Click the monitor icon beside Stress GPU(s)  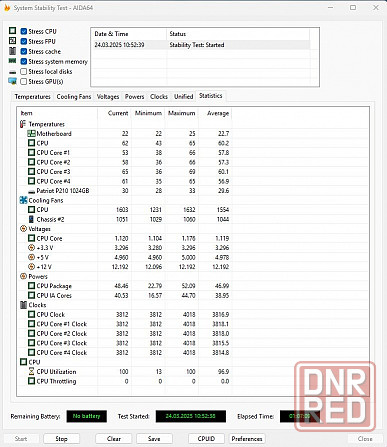(x=12, y=81)
